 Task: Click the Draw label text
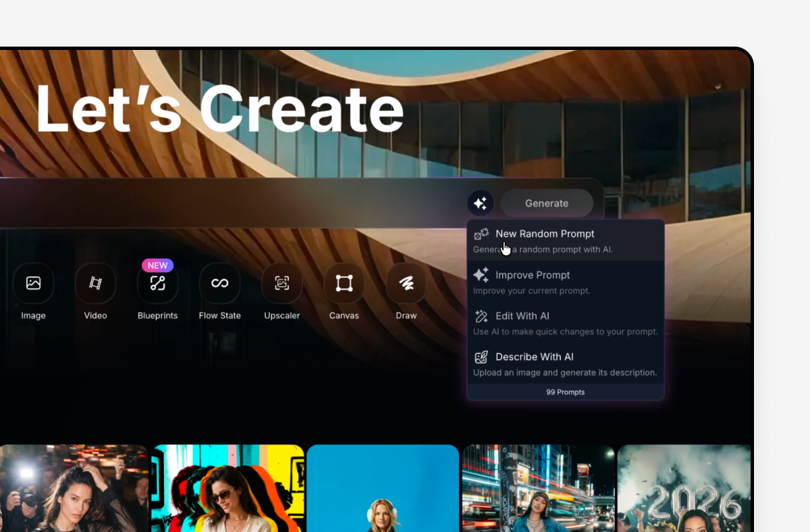[x=406, y=315]
